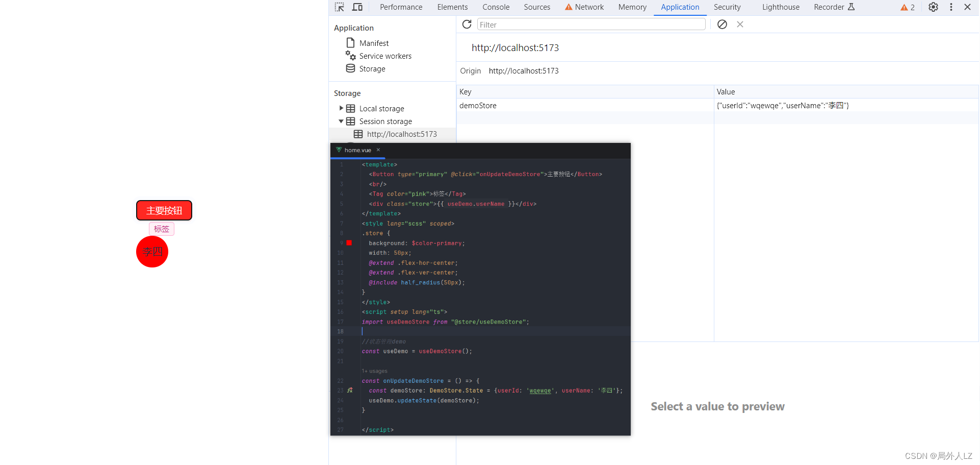Click the 'Select a value to preview' text
Viewport: 980px width, 465px height.
[x=717, y=406]
